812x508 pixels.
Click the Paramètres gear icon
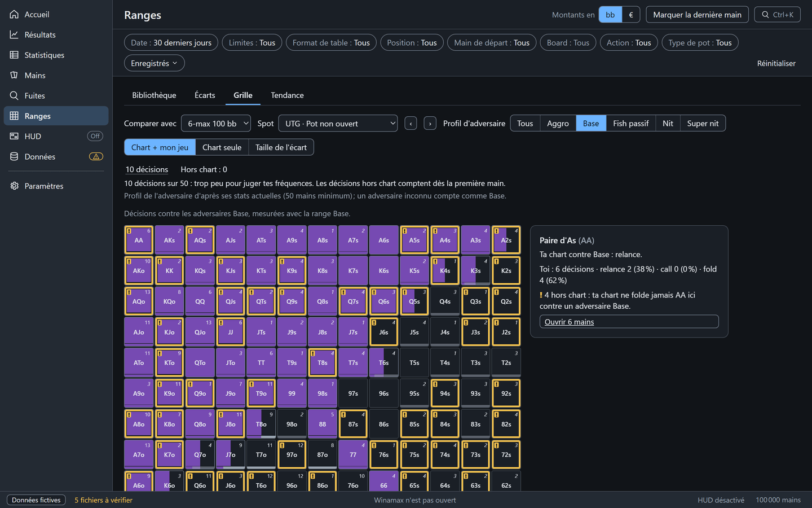[14, 186]
